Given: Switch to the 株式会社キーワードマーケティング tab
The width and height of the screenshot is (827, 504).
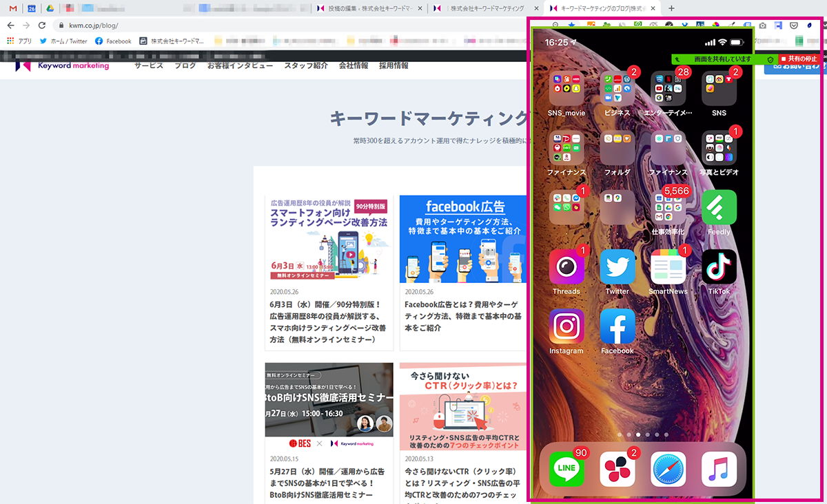Looking at the screenshot, I should (486, 8).
